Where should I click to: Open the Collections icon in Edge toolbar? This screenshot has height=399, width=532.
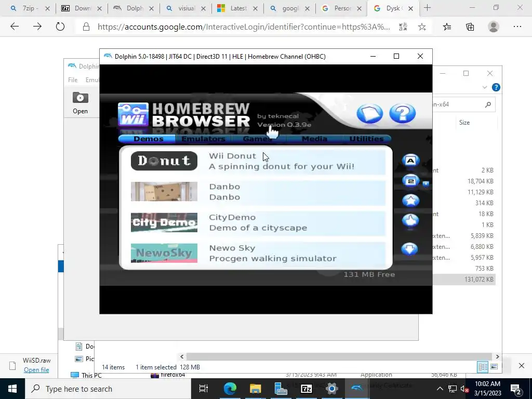470,27
